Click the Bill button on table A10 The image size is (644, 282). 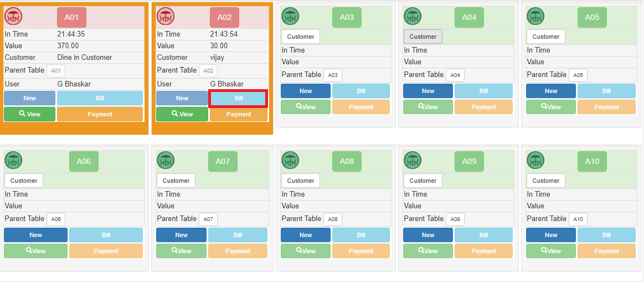(x=606, y=235)
